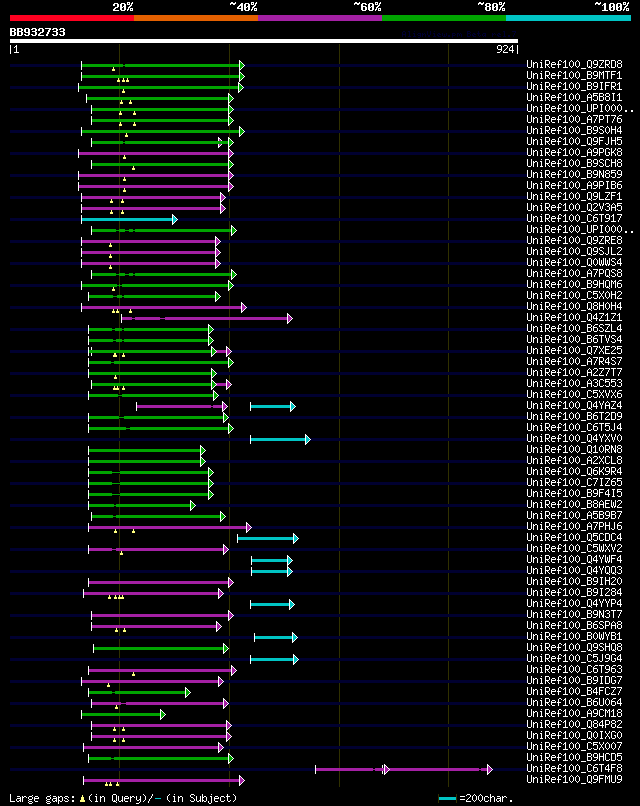Select the UniRef100_Q7XE25 label
This screenshot has width=640, height=806.
[574, 350]
